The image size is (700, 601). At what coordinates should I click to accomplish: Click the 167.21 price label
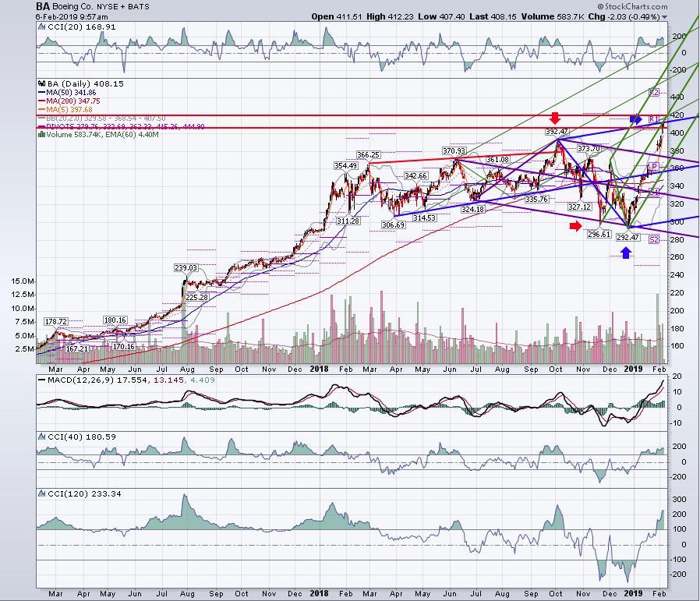77,348
